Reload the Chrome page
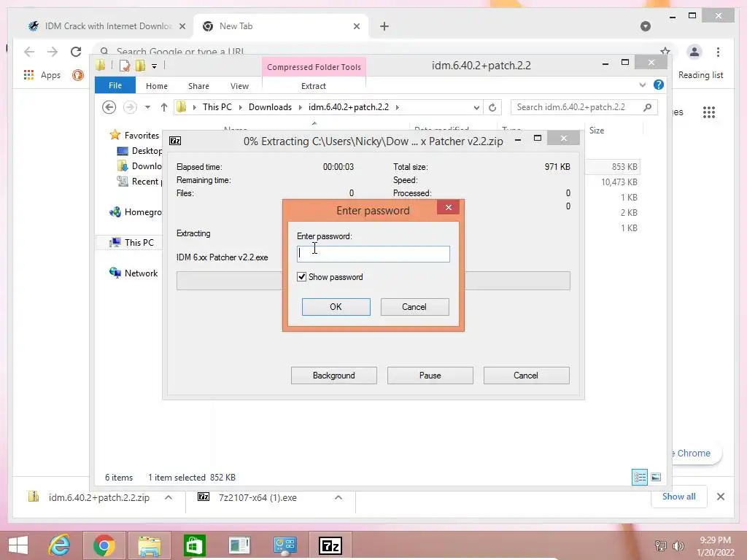Image resolution: width=747 pixels, height=560 pixels. (x=76, y=52)
